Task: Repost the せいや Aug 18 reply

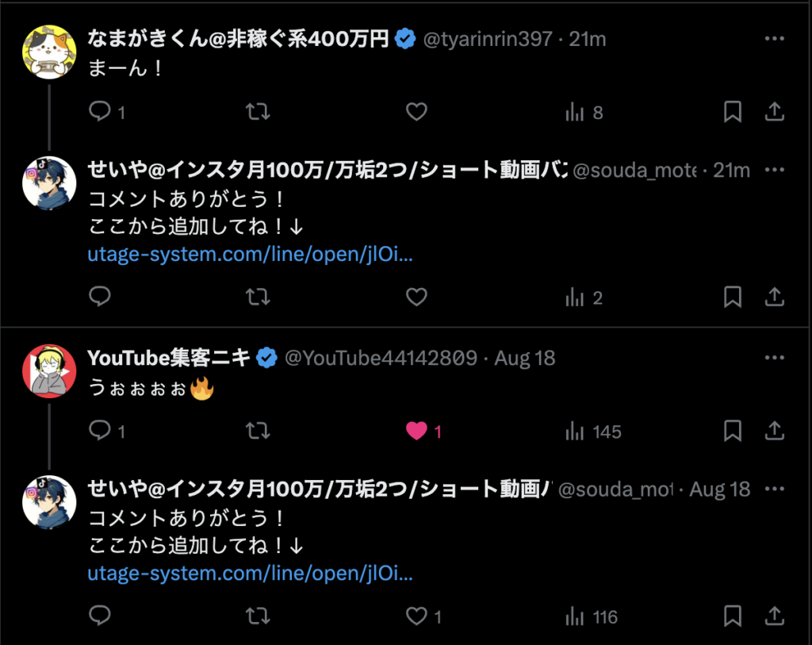Action: (258, 616)
